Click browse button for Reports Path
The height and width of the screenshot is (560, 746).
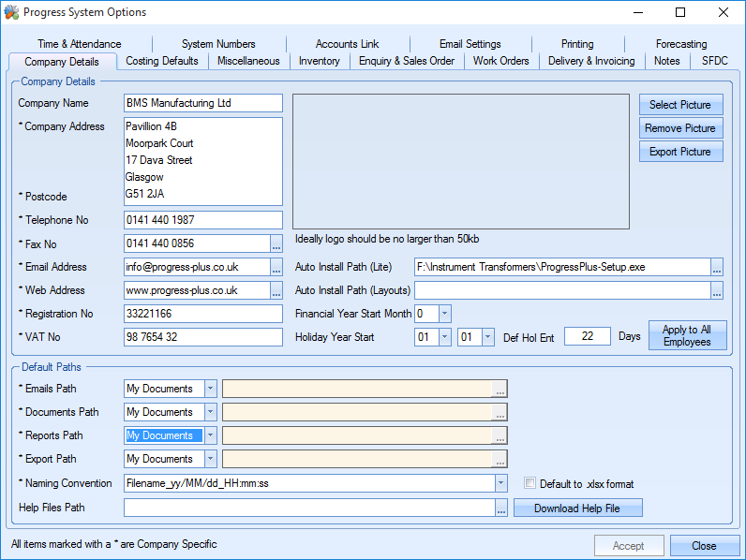(500, 435)
